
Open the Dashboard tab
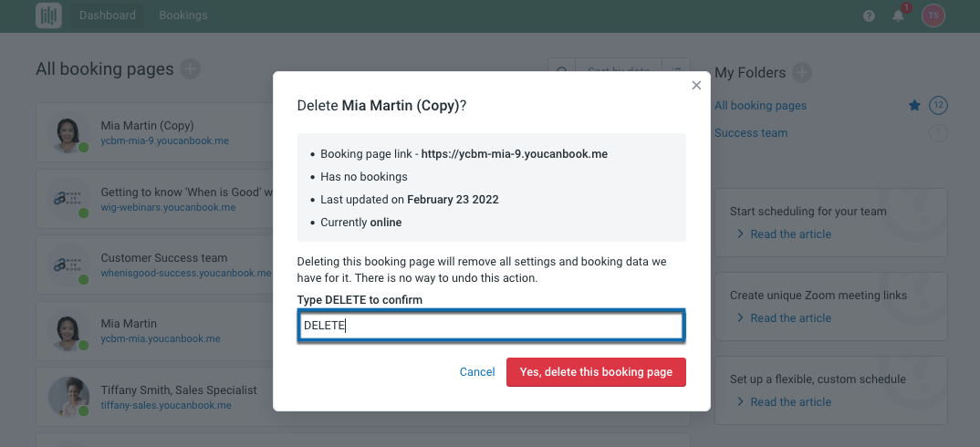108,16
